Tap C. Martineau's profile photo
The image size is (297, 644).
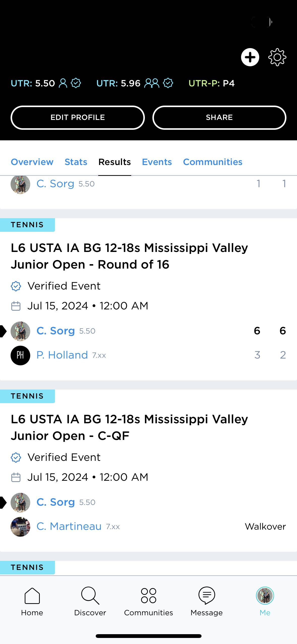click(20, 527)
